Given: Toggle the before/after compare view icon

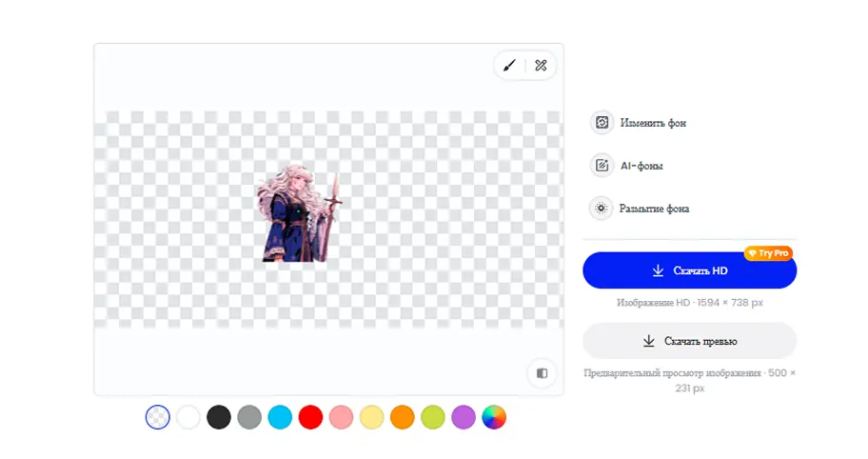Looking at the screenshot, I should point(542,373).
